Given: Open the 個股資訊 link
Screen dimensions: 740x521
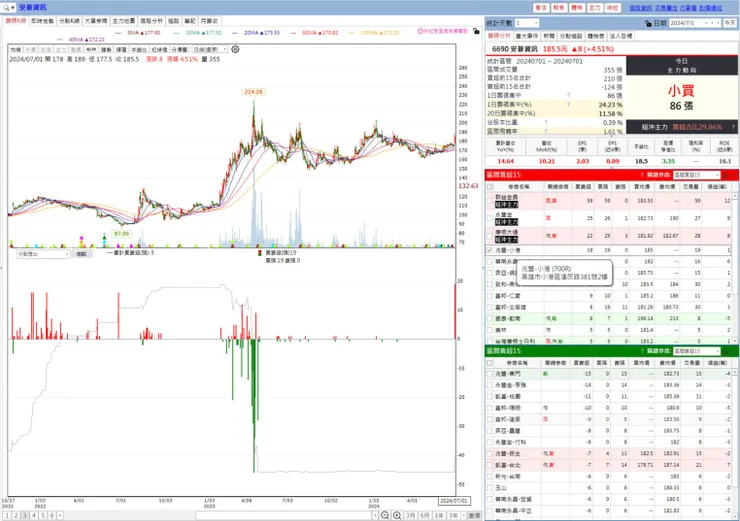Looking at the screenshot, I should pos(640,8).
